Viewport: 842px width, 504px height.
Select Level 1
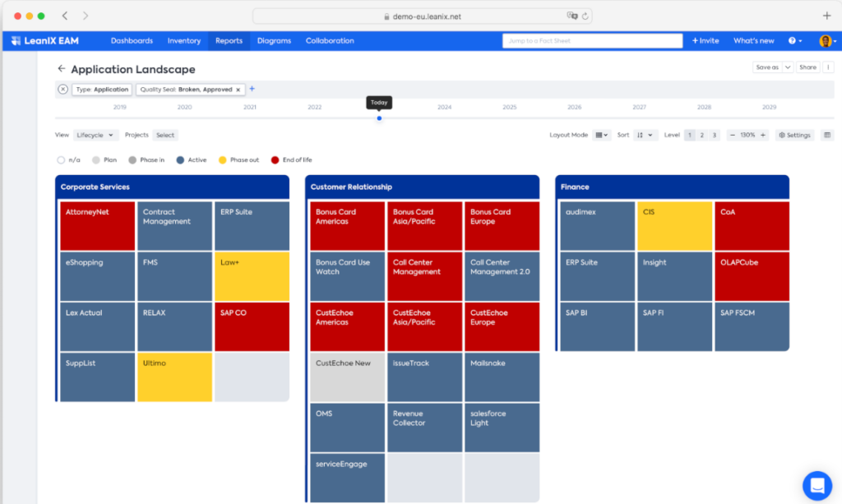[690, 136]
